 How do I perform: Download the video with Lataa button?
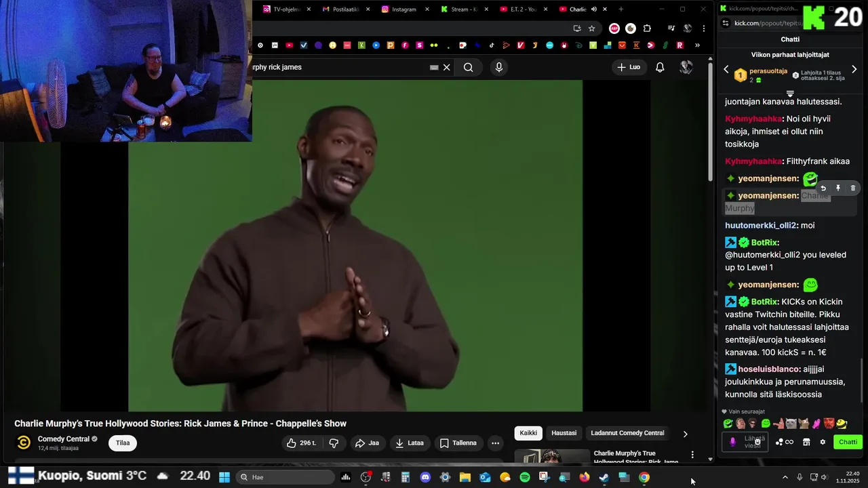pyautogui.click(x=410, y=443)
